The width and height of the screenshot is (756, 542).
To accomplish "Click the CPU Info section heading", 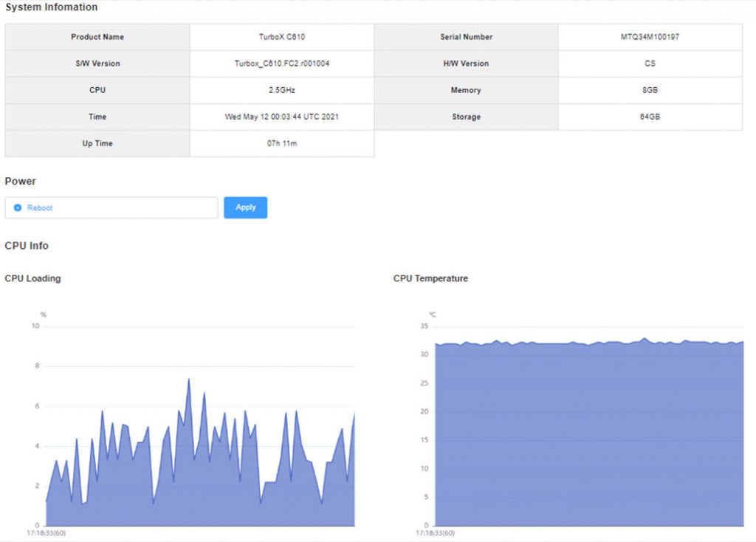I will pyautogui.click(x=27, y=245).
